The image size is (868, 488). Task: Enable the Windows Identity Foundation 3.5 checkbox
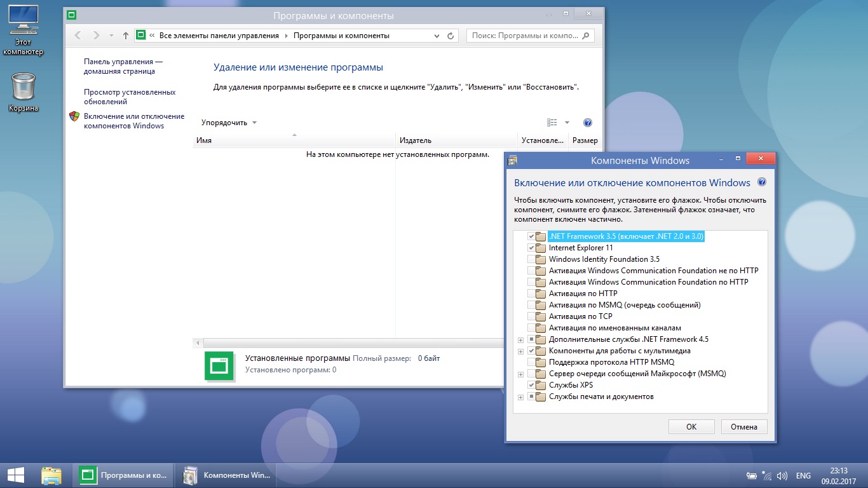pos(531,259)
